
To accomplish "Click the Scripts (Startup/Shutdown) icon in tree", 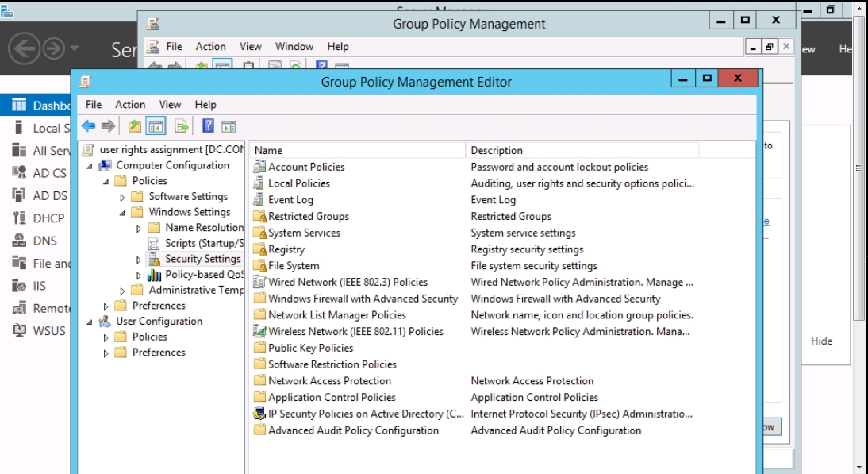I will point(155,243).
